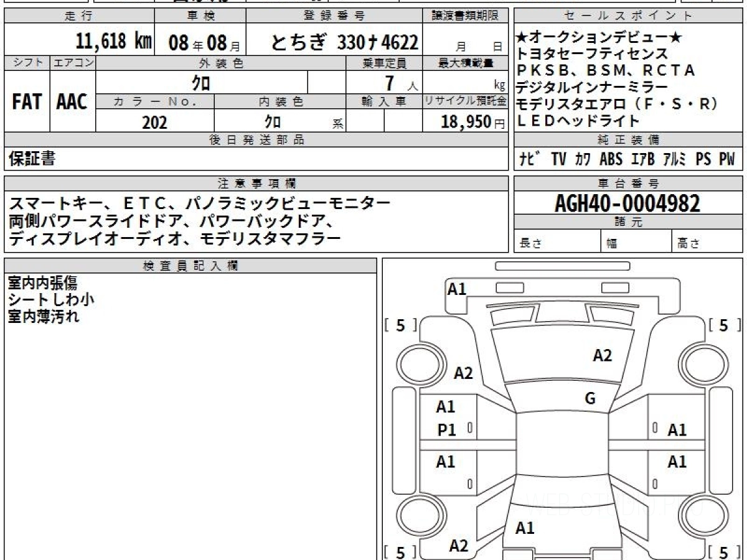Select the 車台番号 header
The image size is (747, 560).
coord(628,184)
